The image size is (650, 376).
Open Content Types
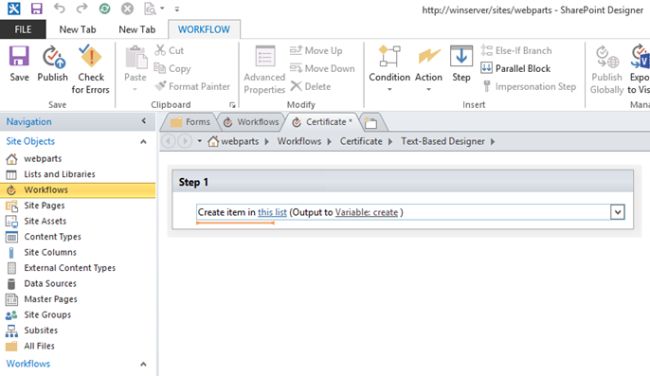(44, 237)
